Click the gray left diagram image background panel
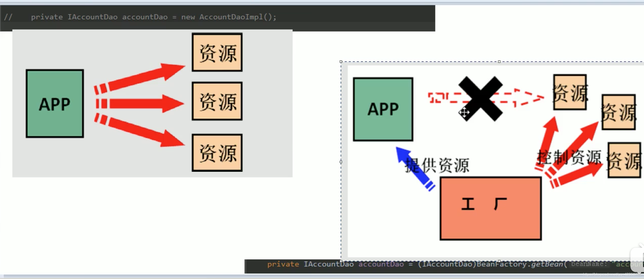The image size is (644, 279). click(x=152, y=103)
